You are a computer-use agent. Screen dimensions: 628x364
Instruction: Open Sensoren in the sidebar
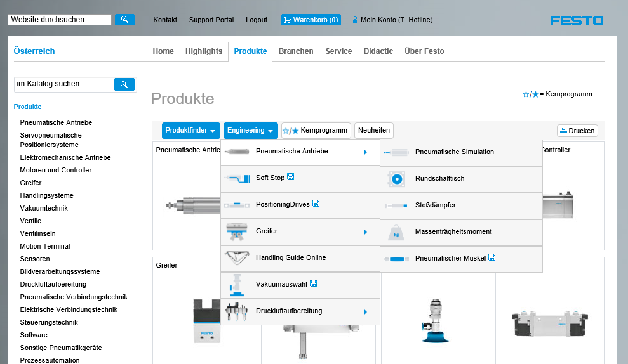coord(35,259)
